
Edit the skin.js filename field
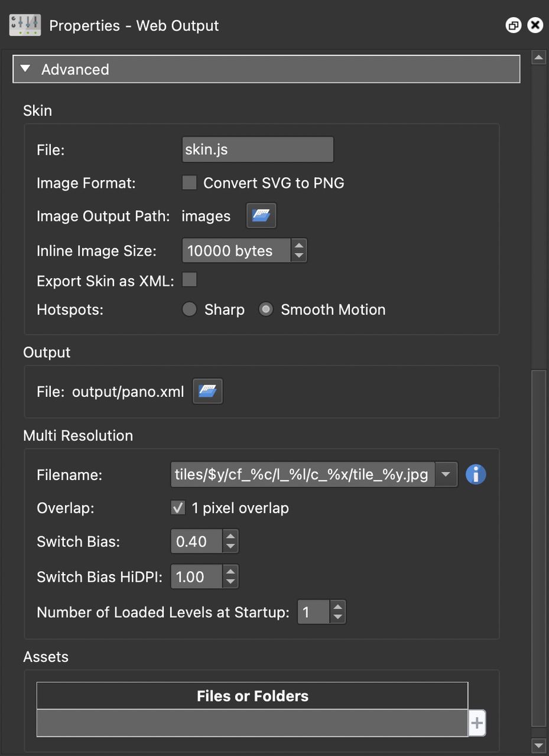click(x=257, y=149)
